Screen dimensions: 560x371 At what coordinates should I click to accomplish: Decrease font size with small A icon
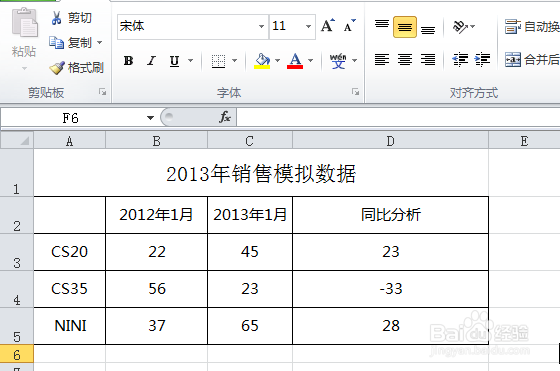pyautogui.click(x=349, y=26)
